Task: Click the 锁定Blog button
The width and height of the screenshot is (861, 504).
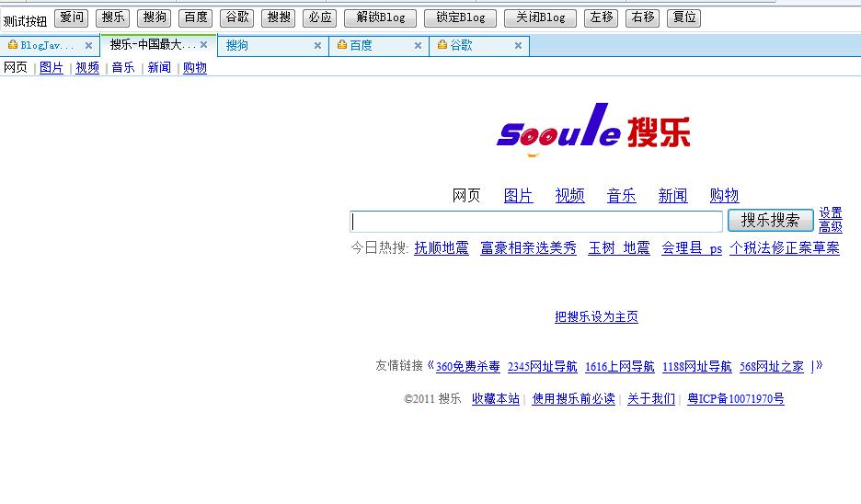Action: click(x=461, y=17)
